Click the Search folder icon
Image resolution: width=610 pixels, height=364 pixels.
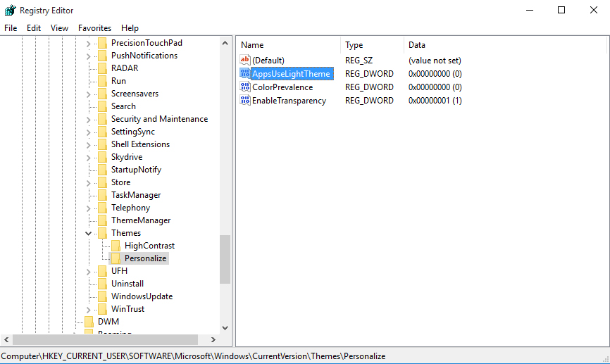[x=102, y=106]
